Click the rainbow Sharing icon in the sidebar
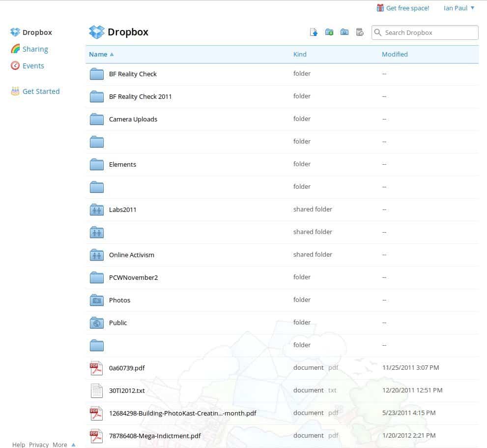 tap(15, 49)
